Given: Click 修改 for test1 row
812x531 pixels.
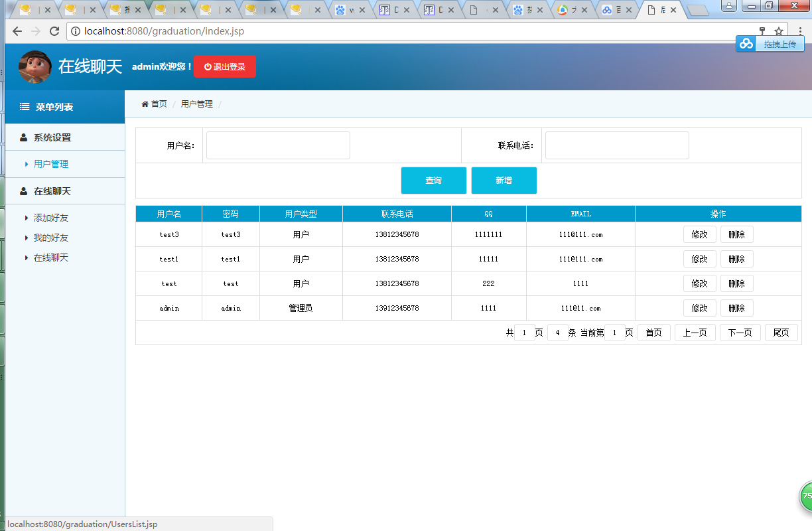Looking at the screenshot, I should [700, 259].
